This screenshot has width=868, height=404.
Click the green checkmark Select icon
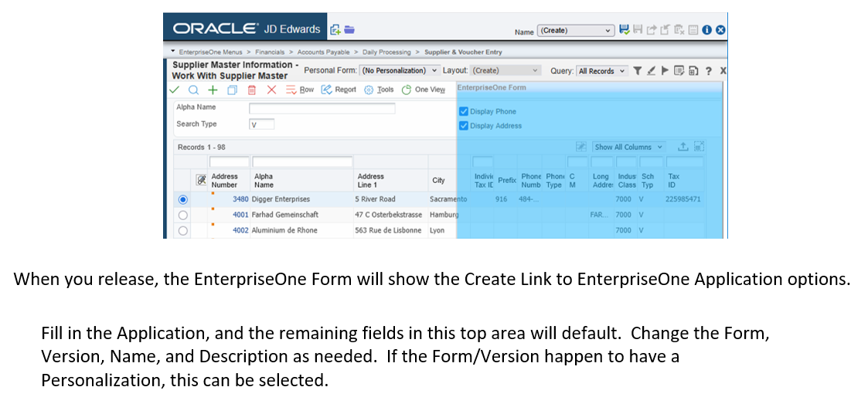(175, 90)
